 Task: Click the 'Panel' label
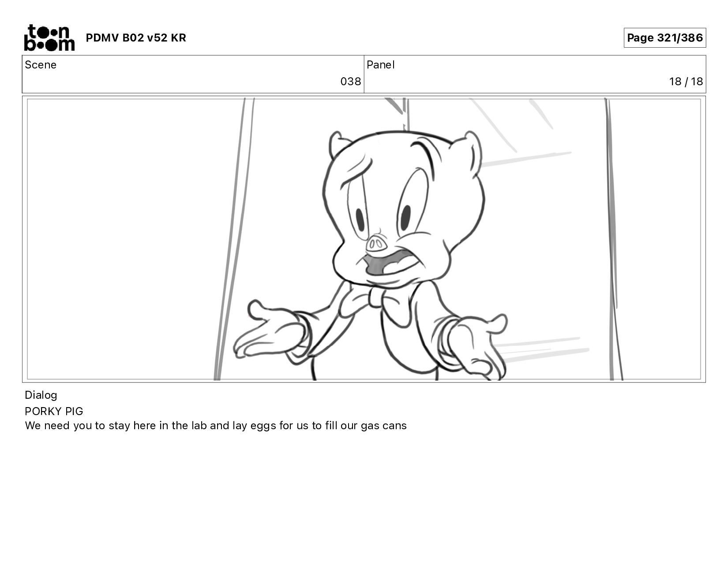380,65
